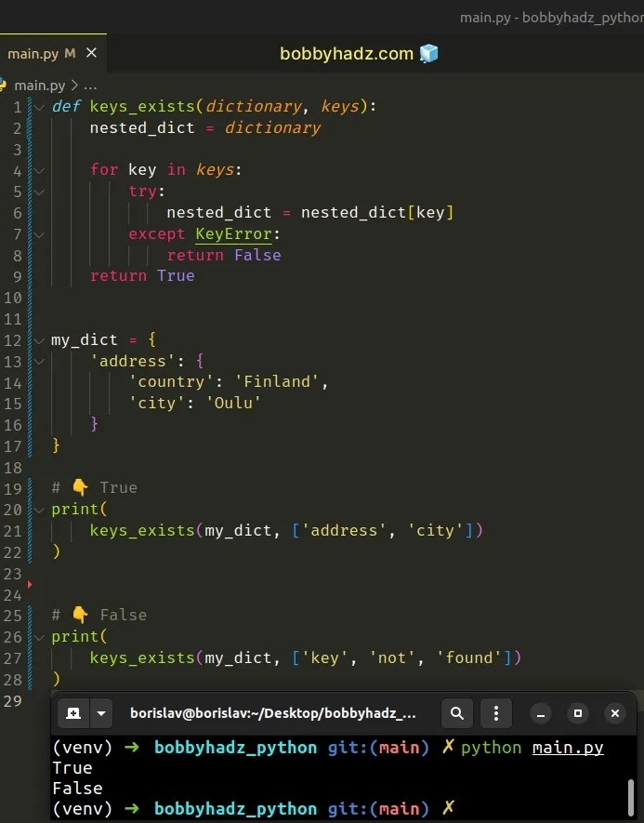Click main.py in the breadcrumb path

click(40, 86)
